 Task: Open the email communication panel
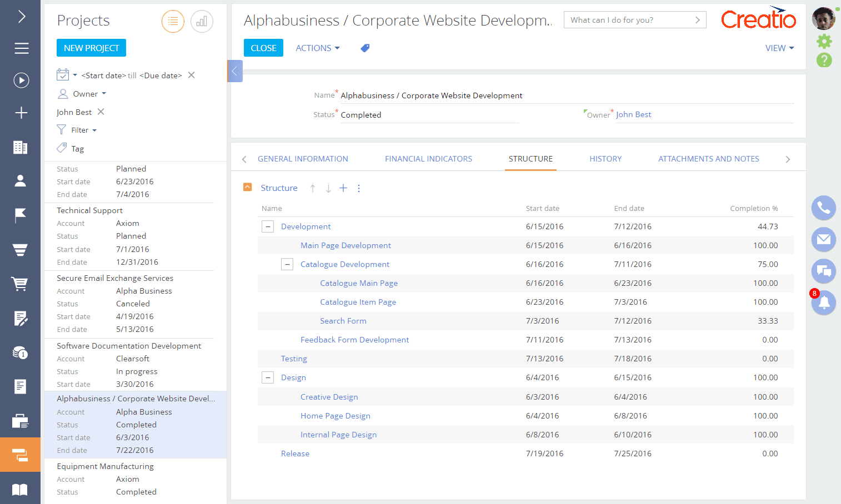click(823, 239)
